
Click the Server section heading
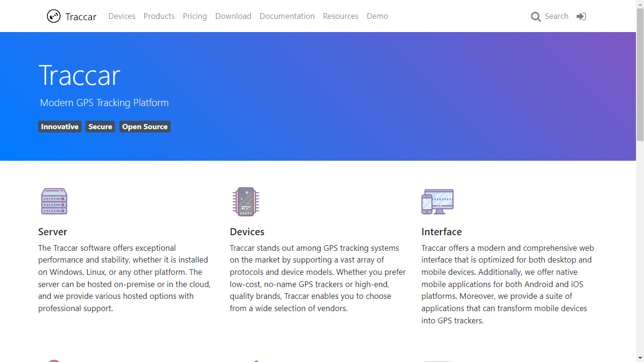[x=53, y=232]
